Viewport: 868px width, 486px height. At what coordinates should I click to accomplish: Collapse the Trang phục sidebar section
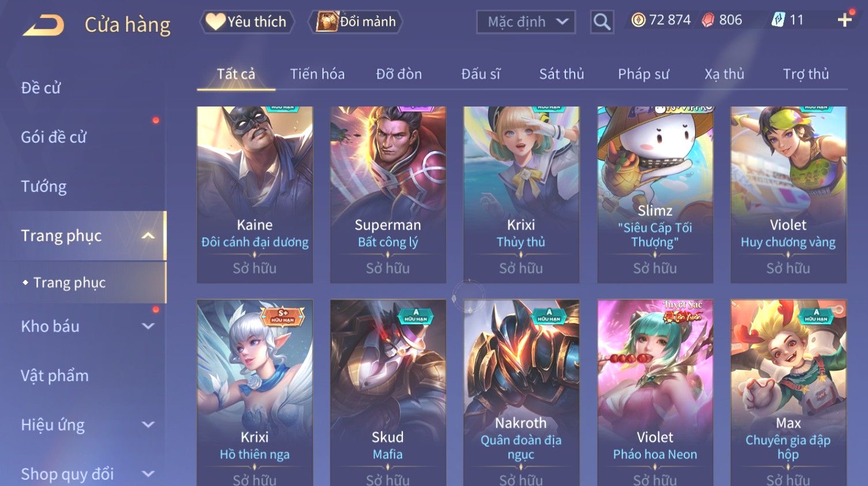click(x=148, y=236)
